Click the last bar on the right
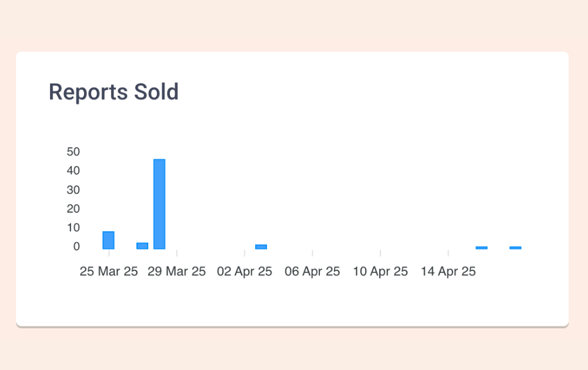This screenshot has width=588, height=370. pyautogui.click(x=515, y=247)
